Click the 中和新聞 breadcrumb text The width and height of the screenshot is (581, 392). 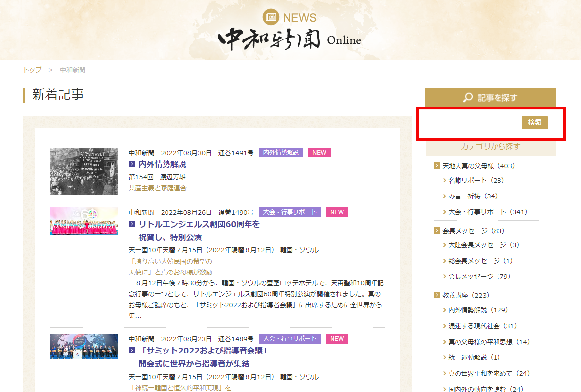[73, 70]
